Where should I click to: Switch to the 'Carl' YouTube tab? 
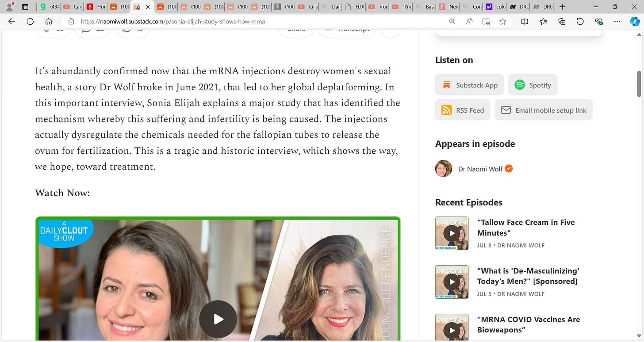click(73, 7)
